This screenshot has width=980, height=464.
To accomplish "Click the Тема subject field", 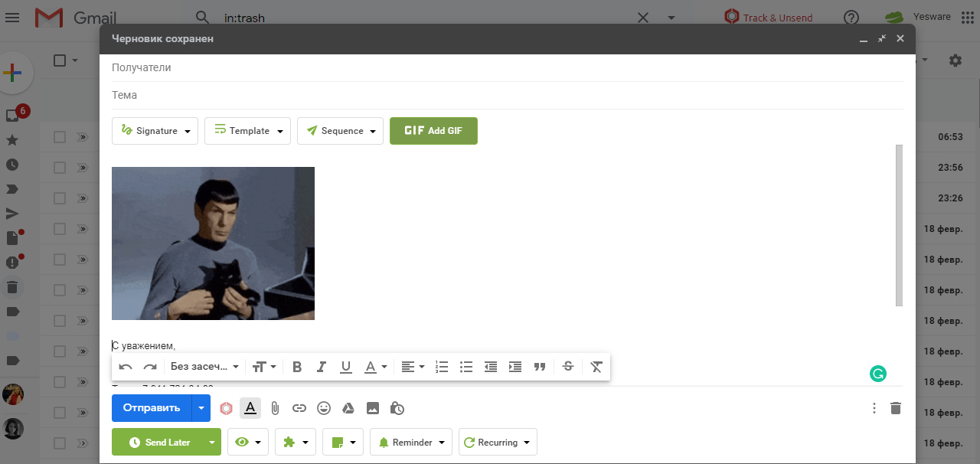I will 507,95.
